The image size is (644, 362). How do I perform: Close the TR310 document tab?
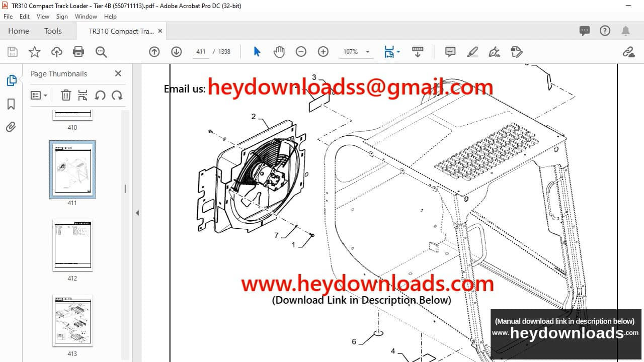tap(160, 31)
